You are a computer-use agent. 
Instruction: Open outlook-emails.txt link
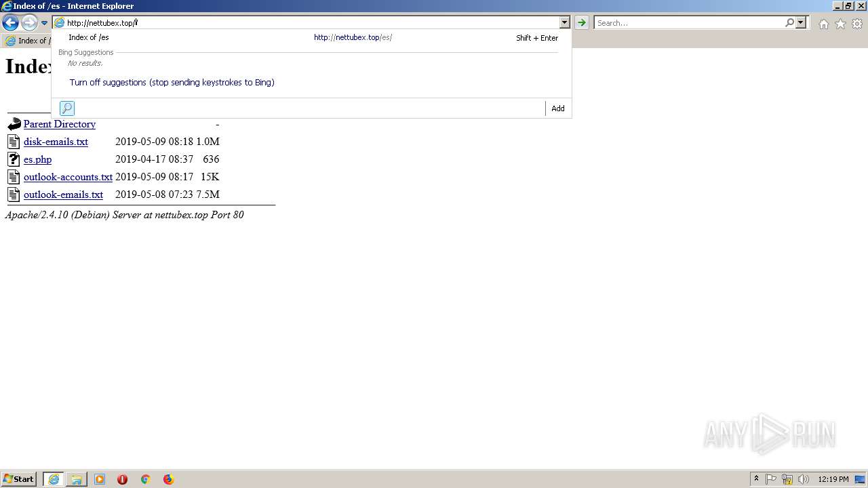tap(63, 195)
